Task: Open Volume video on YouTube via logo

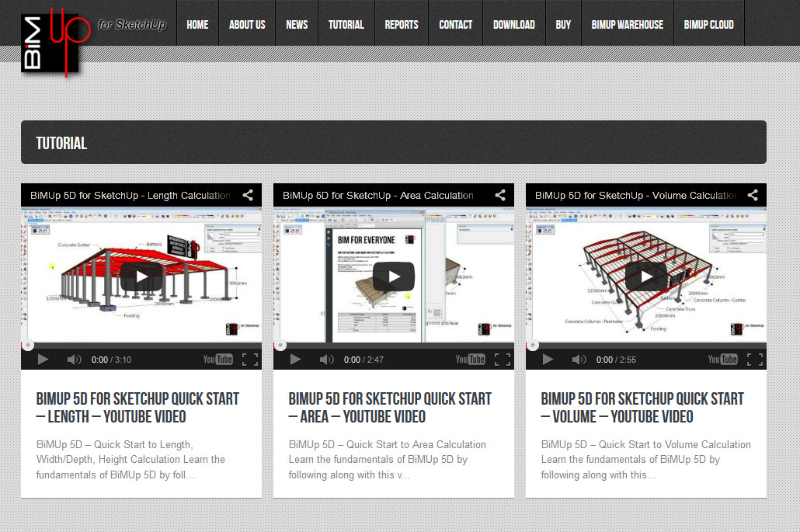Action: pos(722,360)
